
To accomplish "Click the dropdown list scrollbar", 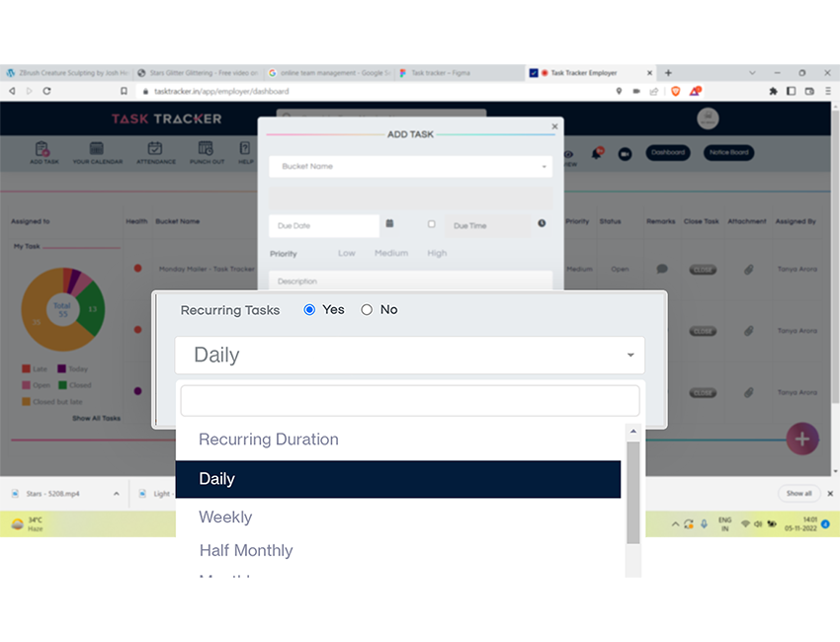I will pos(632,492).
